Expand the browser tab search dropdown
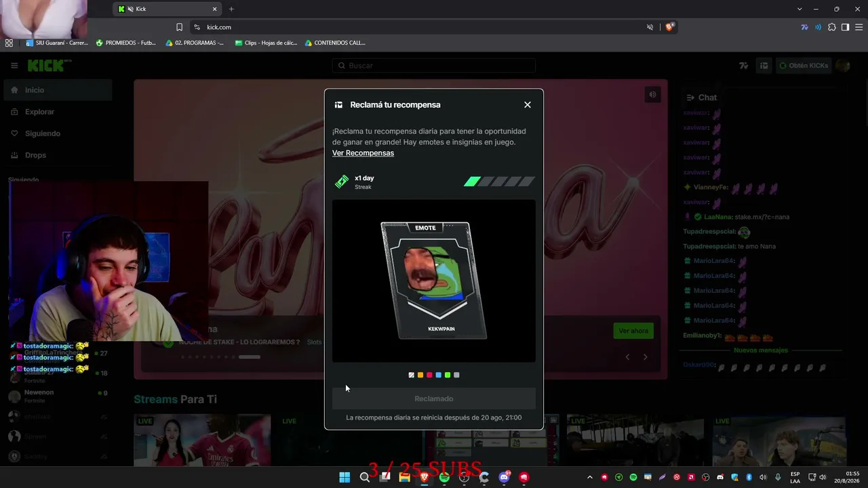 [800, 9]
